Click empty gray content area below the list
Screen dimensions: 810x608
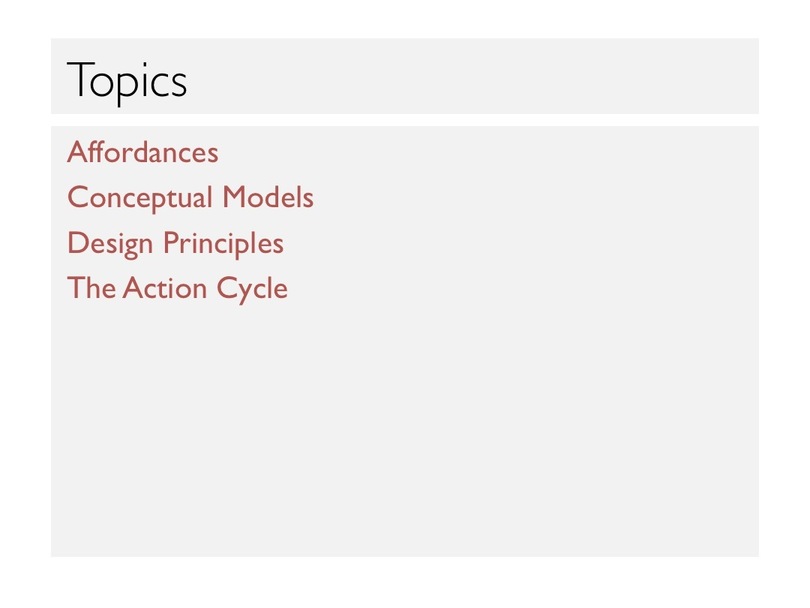coord(404,429)
